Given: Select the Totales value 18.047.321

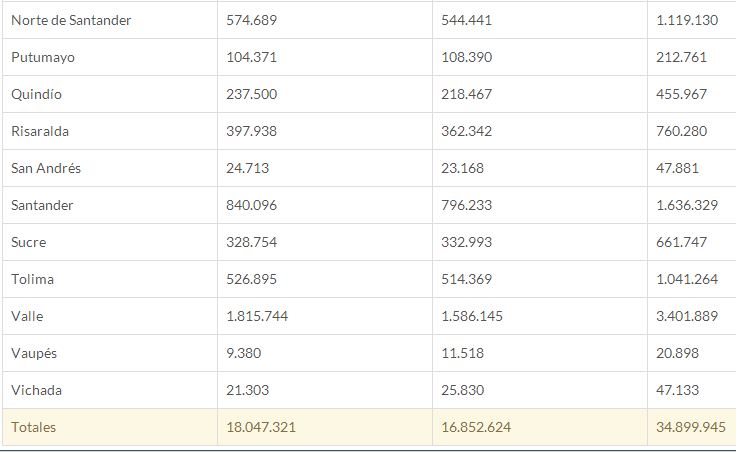Looking at the screenshot, I should [x=261, y=427].
